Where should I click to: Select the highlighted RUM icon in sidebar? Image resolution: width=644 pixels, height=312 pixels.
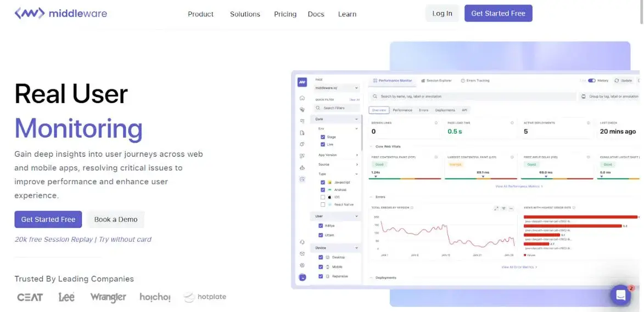[x=303, y=179]
